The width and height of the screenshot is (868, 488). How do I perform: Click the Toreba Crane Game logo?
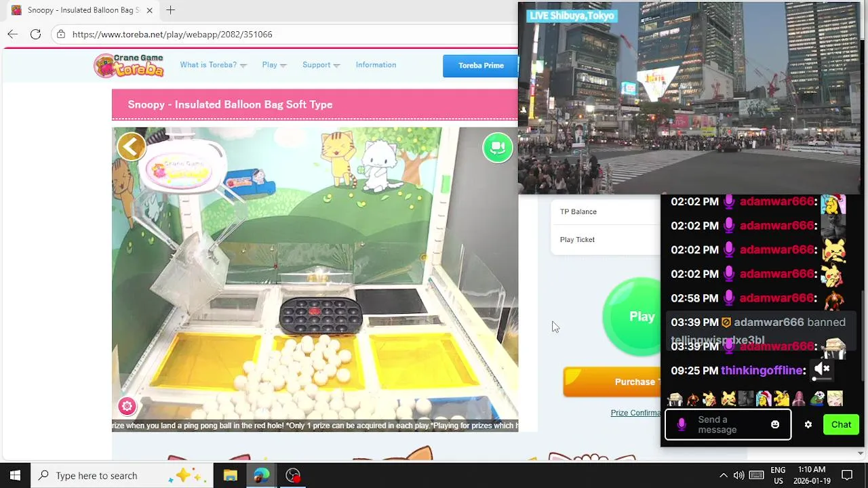129,66
